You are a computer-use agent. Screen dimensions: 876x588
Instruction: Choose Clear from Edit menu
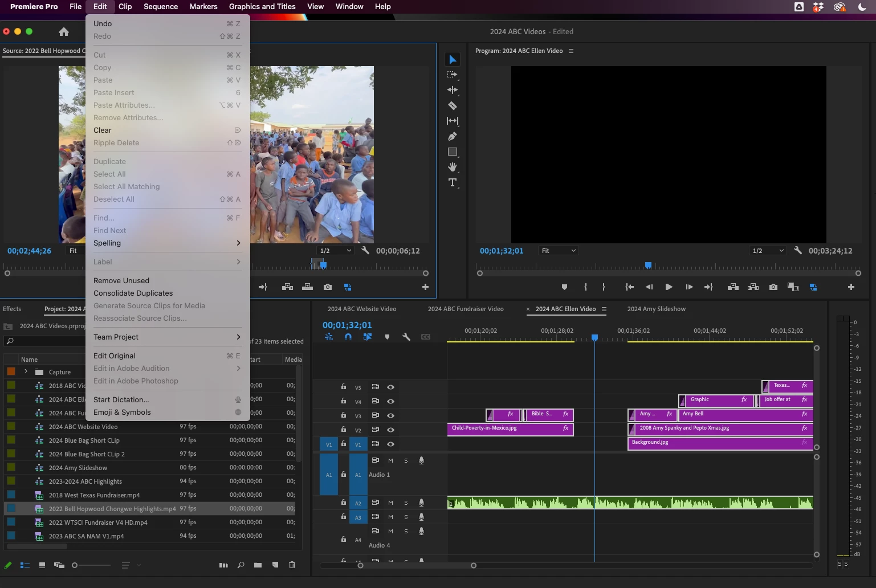coord(167,130)
